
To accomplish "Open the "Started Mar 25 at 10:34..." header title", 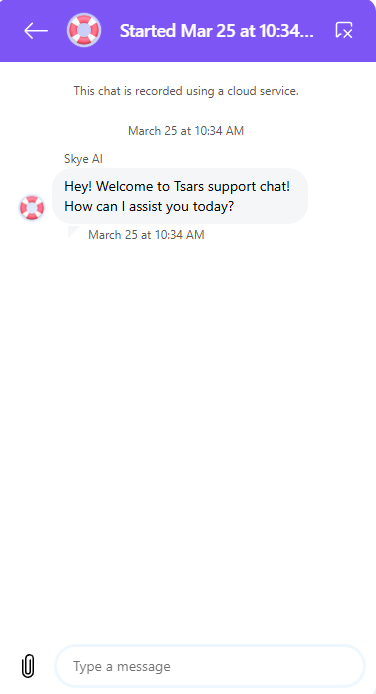I will pos(217,31).
